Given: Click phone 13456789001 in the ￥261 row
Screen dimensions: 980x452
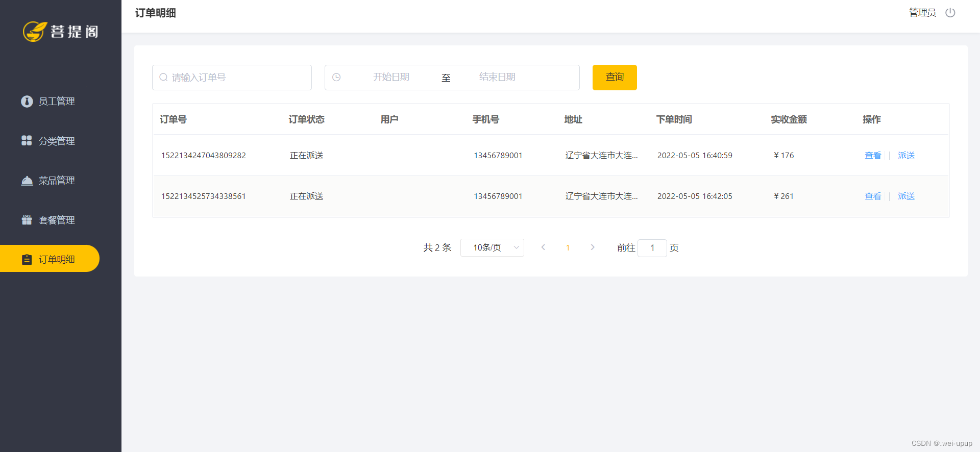Looking at the screenshot, I should (x=498, y=196).
